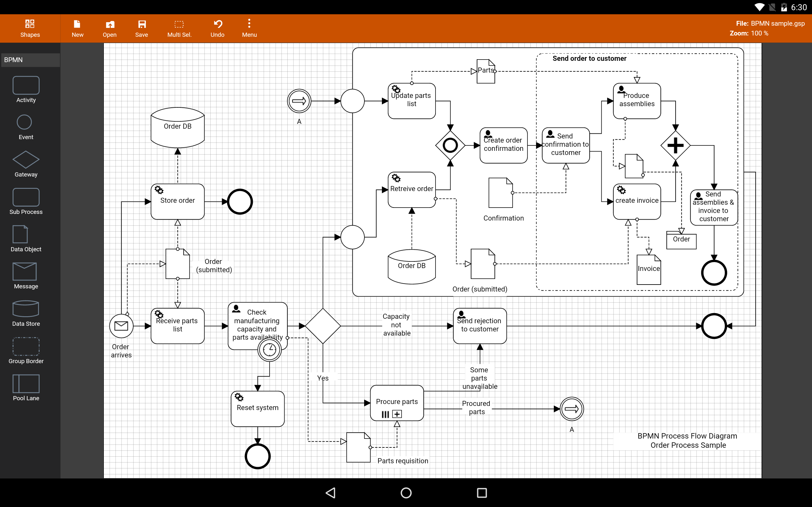
Task: Choose the Gateway diamond shape
Action: click(26, 160)
